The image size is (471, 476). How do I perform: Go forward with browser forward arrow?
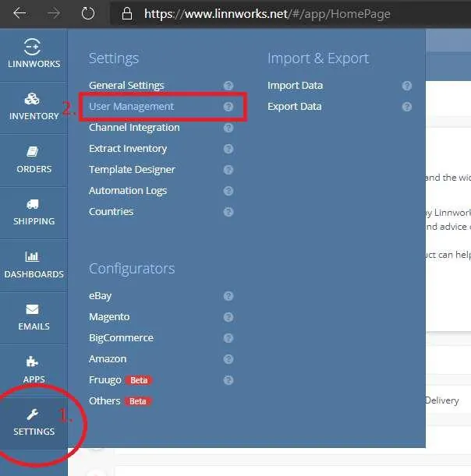point(54,13)
